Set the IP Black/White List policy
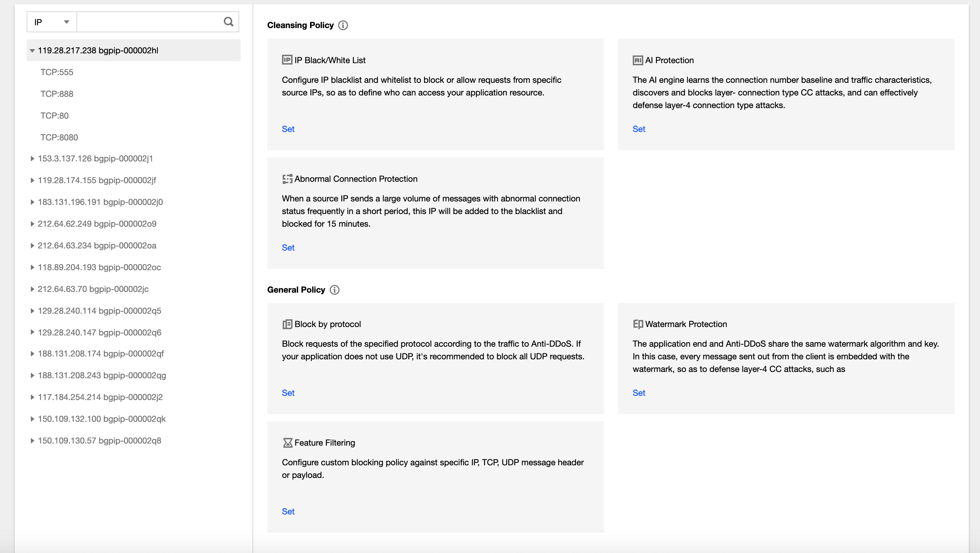 point(288,129)
